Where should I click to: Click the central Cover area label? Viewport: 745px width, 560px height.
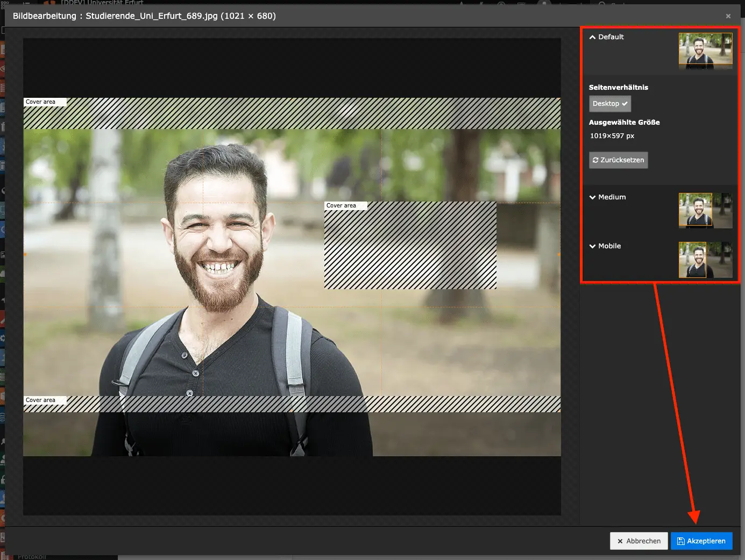342,206
